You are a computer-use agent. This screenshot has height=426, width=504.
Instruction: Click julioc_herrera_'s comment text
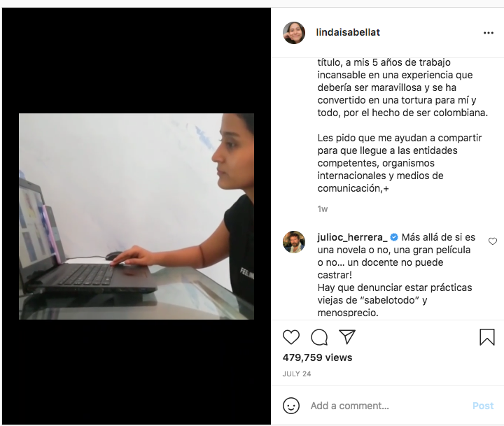tap(396, 275)
